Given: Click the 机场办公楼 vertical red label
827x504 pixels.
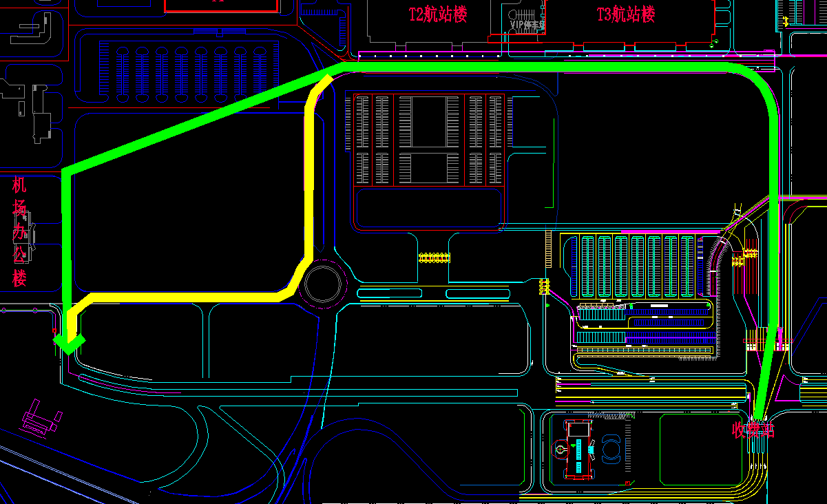Looking at the screenshot, I should click(19, 232).
